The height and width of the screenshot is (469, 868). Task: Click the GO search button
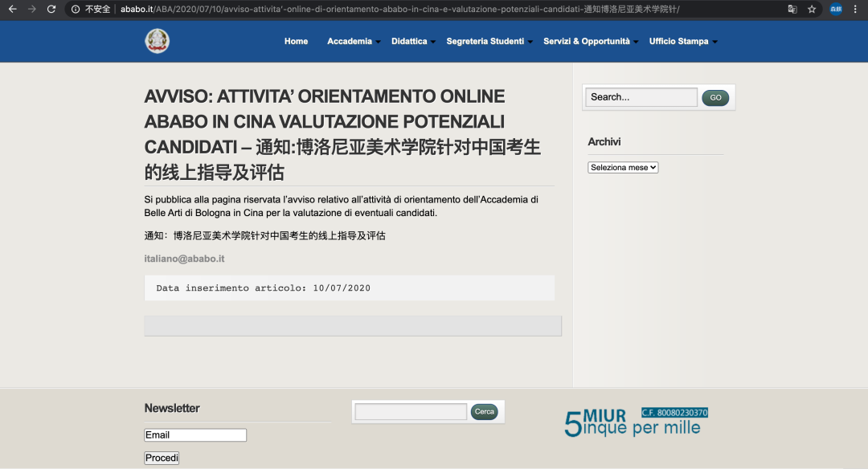(x=715, y=97)
